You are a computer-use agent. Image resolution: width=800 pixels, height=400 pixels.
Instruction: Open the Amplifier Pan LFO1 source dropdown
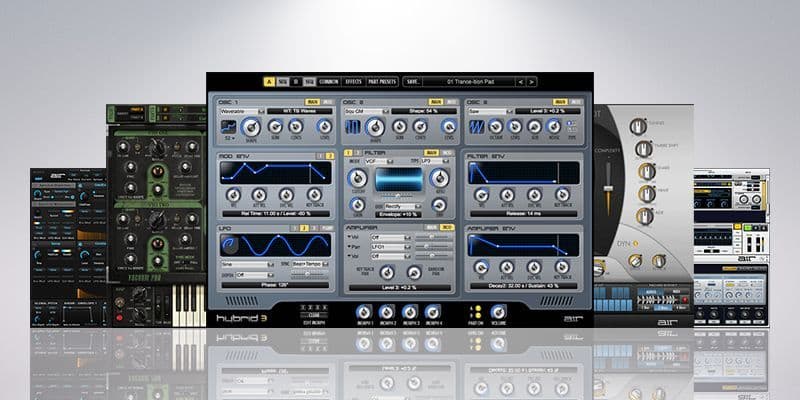point(390,246)
